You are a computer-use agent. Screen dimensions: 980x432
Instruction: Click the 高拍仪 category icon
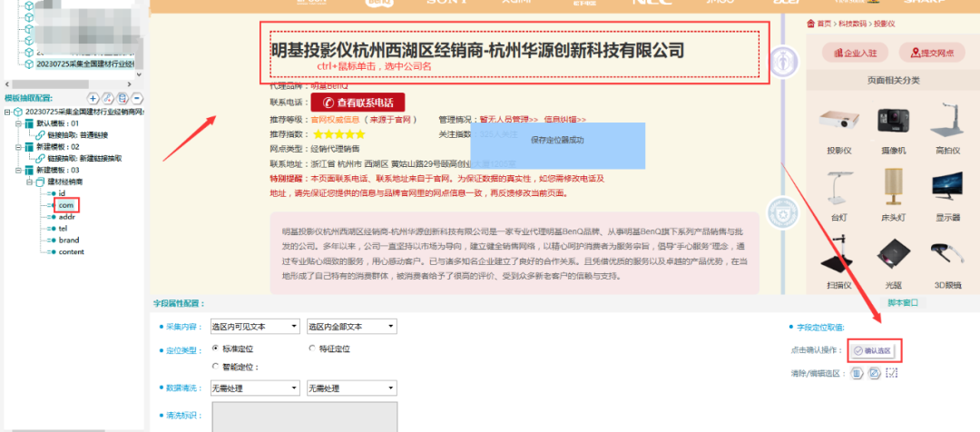[x=947, y=120]
